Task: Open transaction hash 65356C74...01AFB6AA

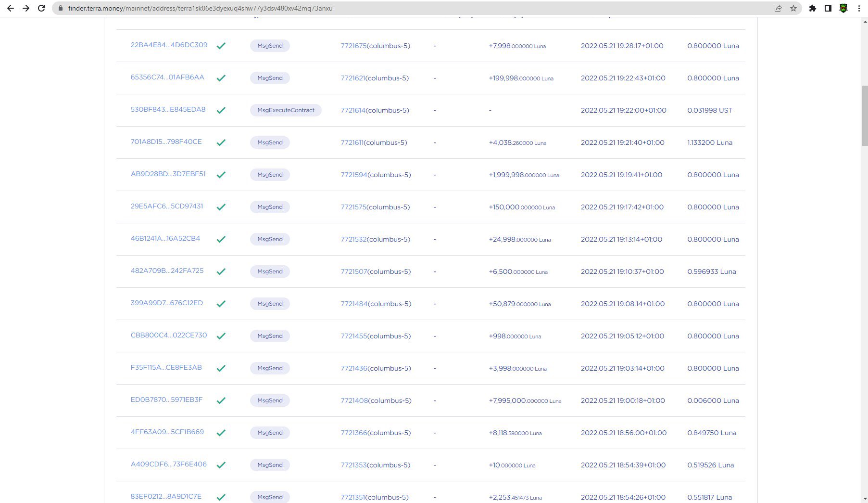Action: click(x=167, y=77)
